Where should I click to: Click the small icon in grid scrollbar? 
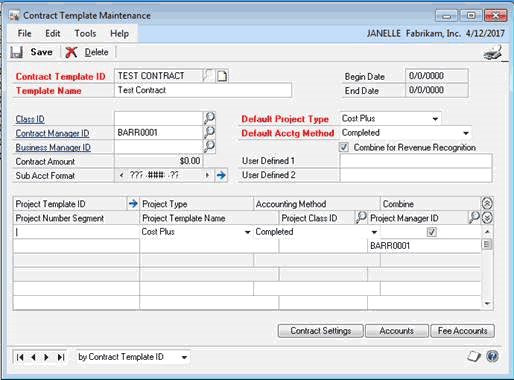pyautogui.click(x=487, y=244)
